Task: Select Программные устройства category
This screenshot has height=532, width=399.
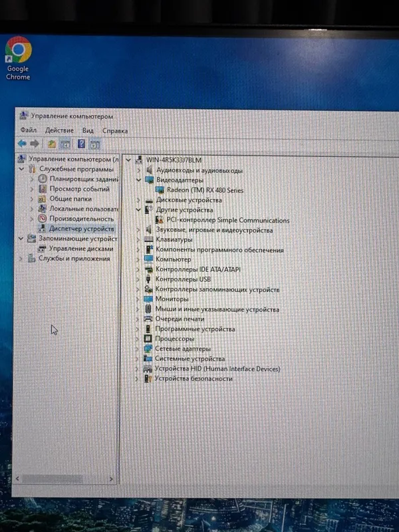Action: [195, 329]
